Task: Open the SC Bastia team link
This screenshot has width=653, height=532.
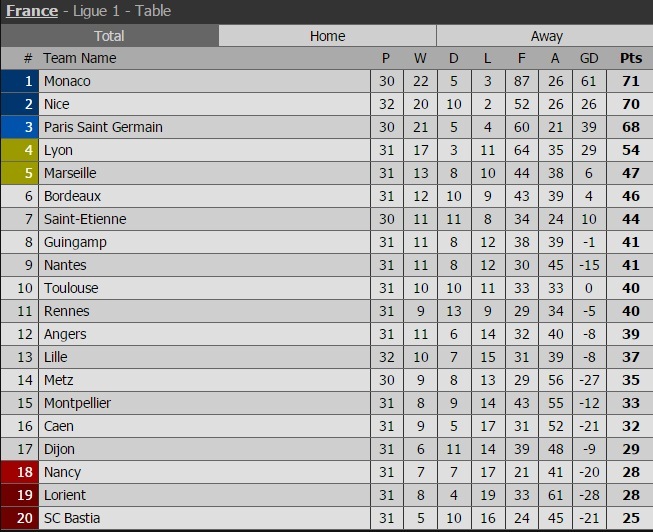Action: [72, 518]
